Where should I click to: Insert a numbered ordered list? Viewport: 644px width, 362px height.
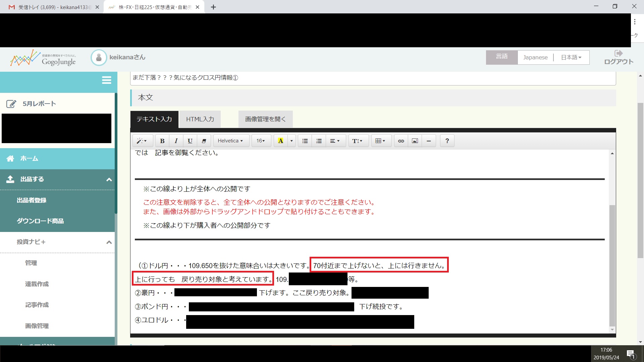pyautogui.click(x=319, y=141)
